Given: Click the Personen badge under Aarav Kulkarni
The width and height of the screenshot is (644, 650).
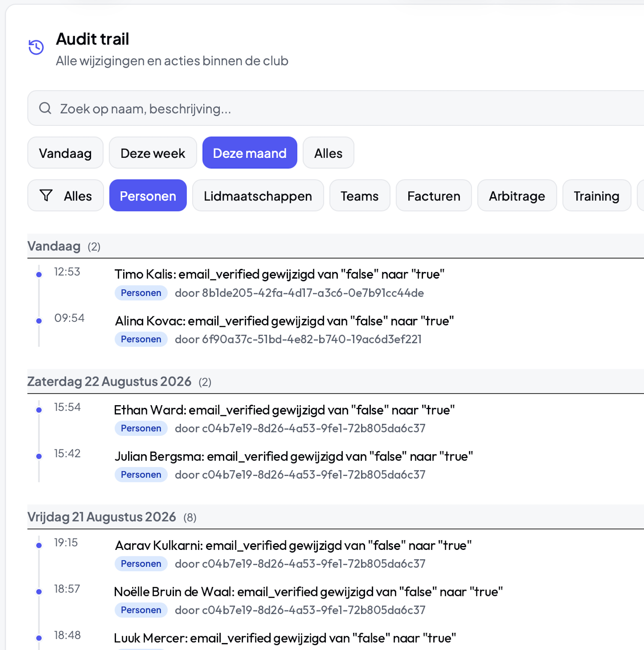Looking at the screenshot, I should click(x=141, y=564).
